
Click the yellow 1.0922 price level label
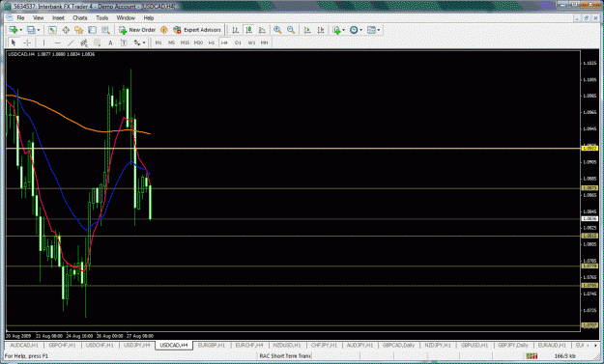(590, 148)
